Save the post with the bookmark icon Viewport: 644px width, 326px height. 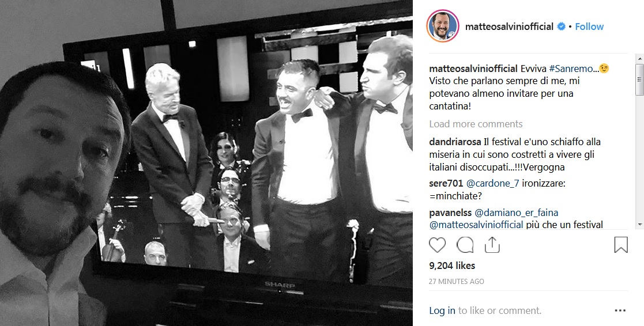tap(620, 245)
